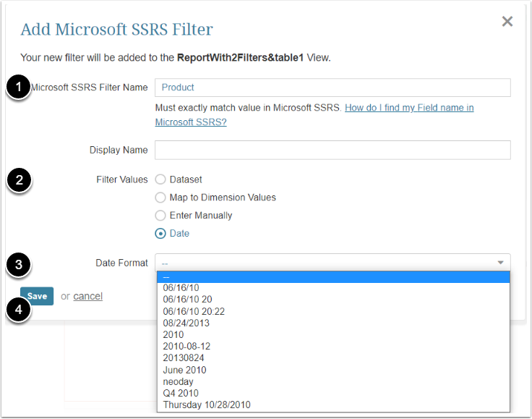Screen dimensions: 532x419
Task: Pick 06/16/10 20:22 format option
Action: (193, 311)
